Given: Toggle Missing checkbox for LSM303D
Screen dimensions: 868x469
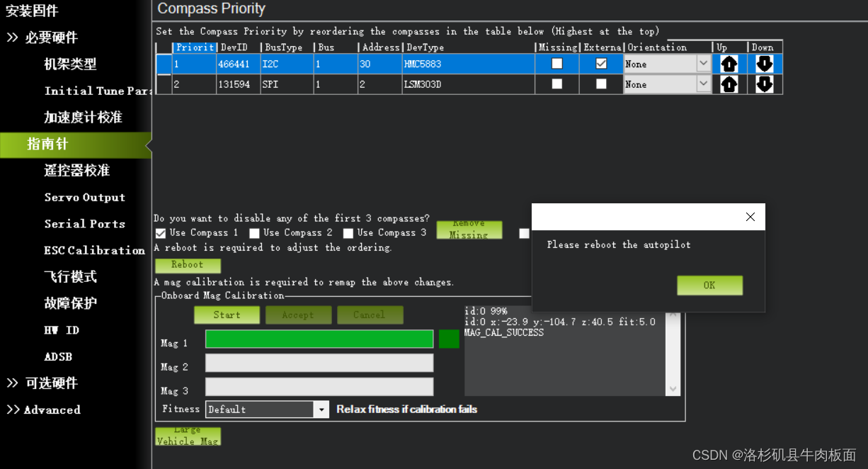Looking at the screenshot, I should click(557, 84).
